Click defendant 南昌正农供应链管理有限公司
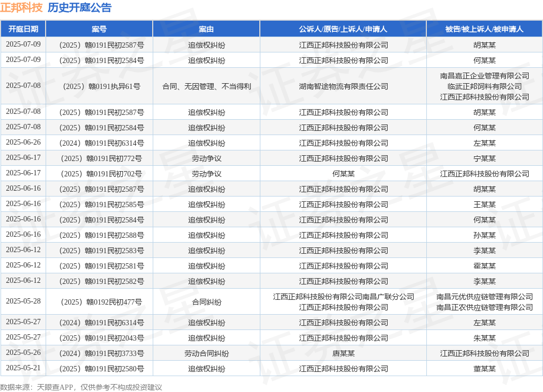The image size is (543, 392). click(x=485, y=307)
